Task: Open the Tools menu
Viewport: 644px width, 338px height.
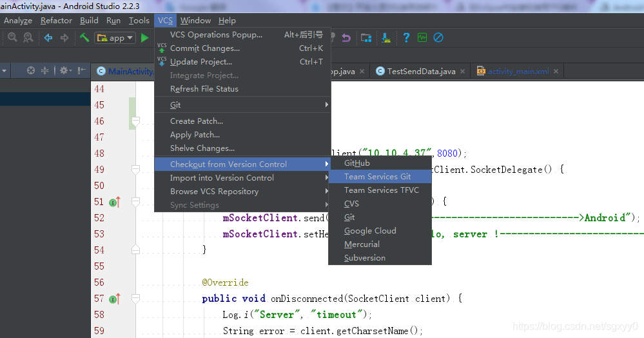Action: pyautogui.click(x=139, y=21)
